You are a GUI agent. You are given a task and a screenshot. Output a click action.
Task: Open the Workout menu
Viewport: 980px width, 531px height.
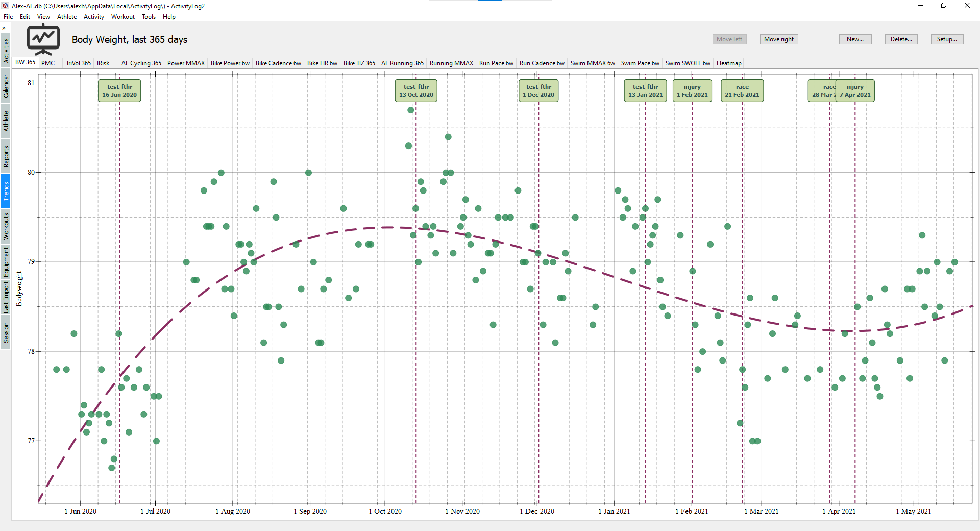coord(123,17)
